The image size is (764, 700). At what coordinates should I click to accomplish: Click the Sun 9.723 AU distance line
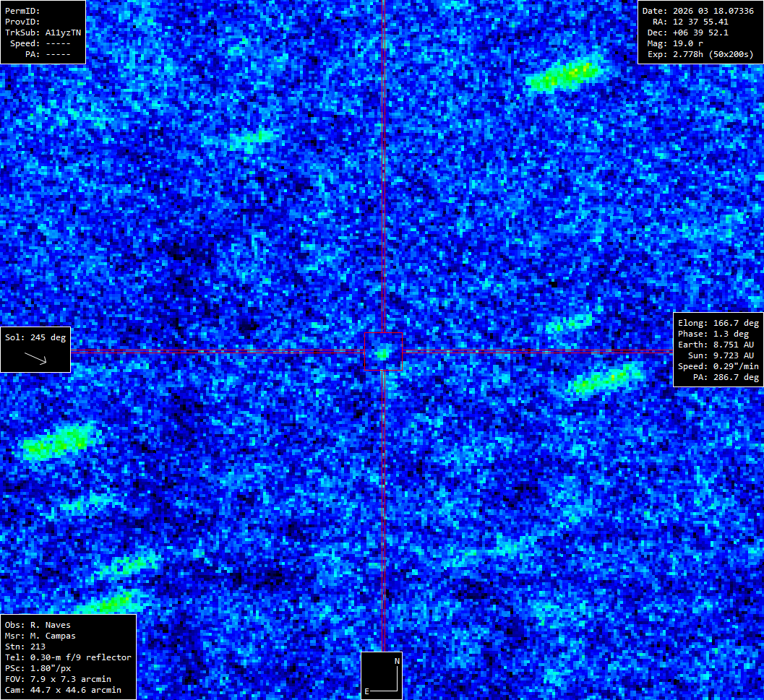click(x=718, y=355)
